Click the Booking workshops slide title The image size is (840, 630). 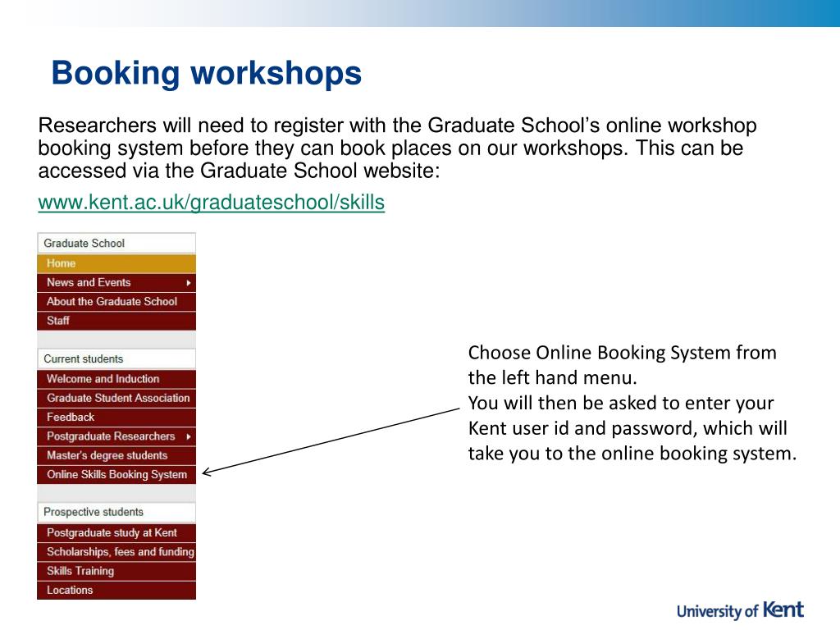click(x=206, y=73)
